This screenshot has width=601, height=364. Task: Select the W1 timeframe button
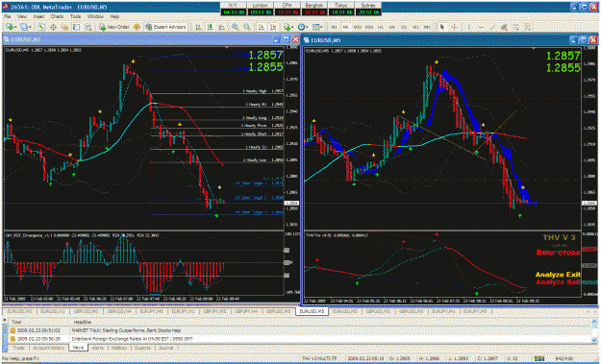click(x=415, y=27)
